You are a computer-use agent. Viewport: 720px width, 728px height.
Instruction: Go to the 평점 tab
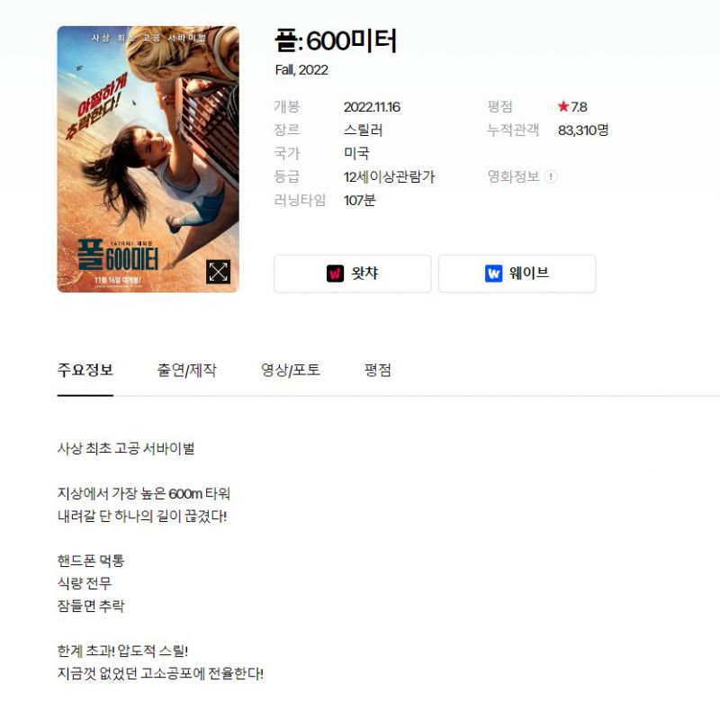click(378, 370)
